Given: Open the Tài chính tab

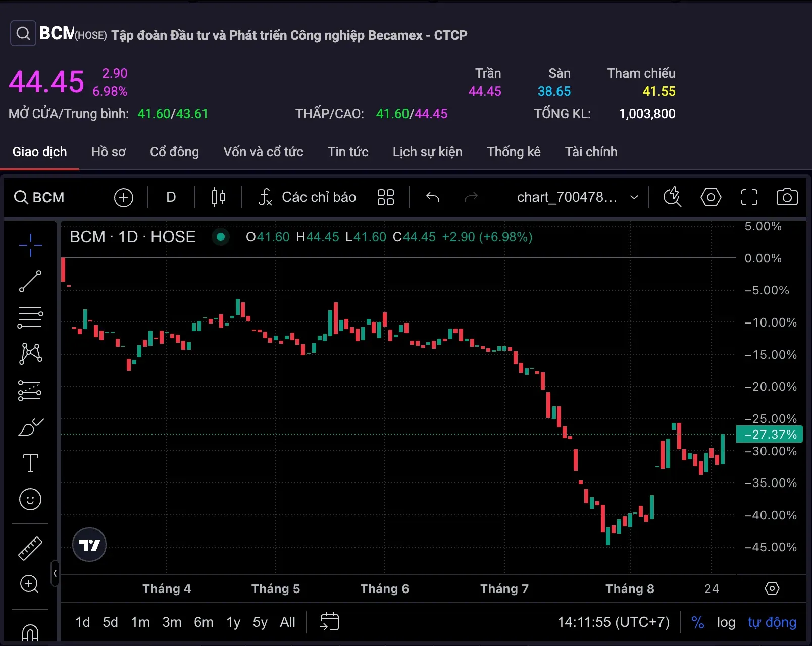Looking at the screenshot, I should 591,152.
